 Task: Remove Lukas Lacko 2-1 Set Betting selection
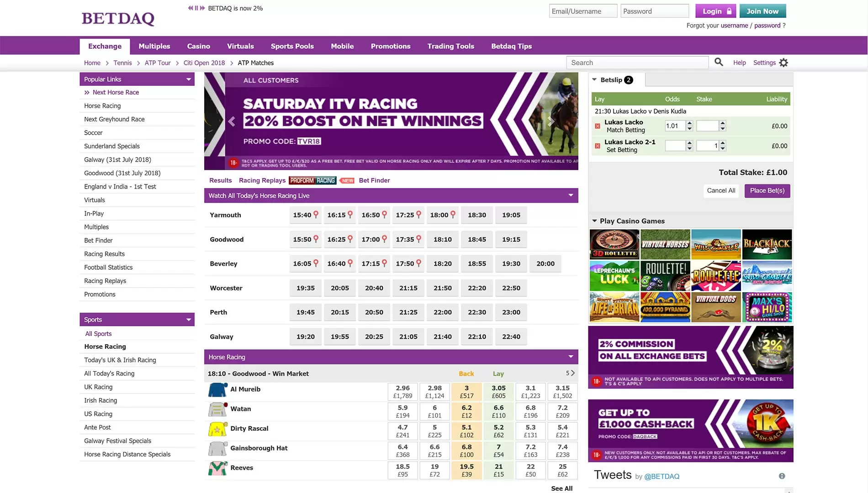(x=598, y=146)
